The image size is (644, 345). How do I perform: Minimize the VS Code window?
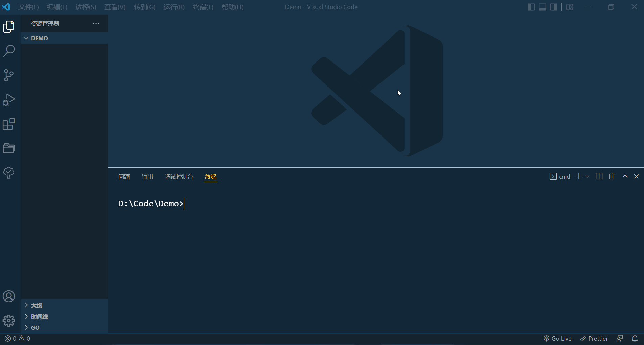pos(588,7)
